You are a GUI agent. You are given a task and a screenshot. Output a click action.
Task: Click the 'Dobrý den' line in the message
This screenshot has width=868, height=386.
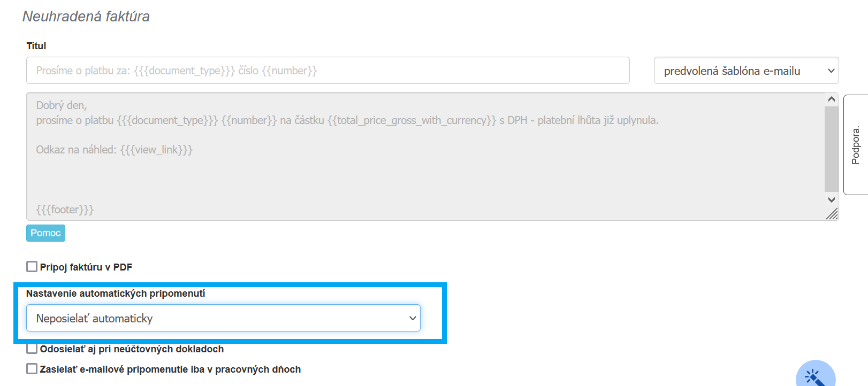pyautogui.click(x=62, y=105)
